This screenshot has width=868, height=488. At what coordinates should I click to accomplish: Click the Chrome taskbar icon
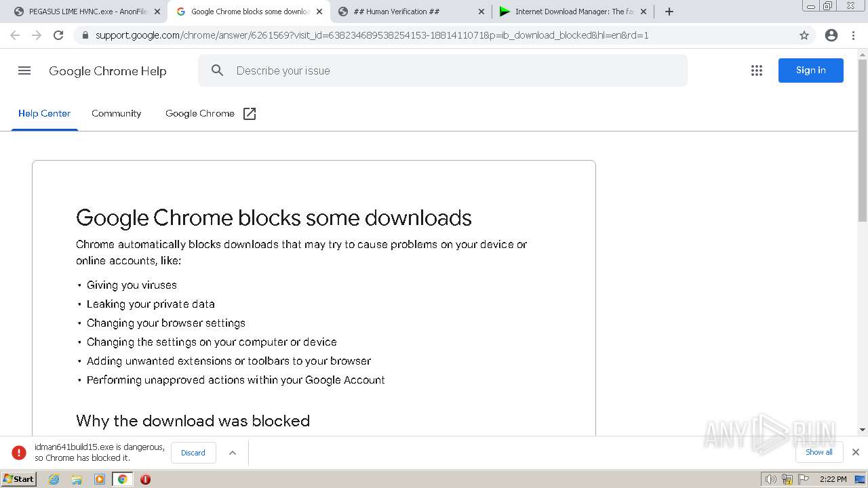coord(122,479)
